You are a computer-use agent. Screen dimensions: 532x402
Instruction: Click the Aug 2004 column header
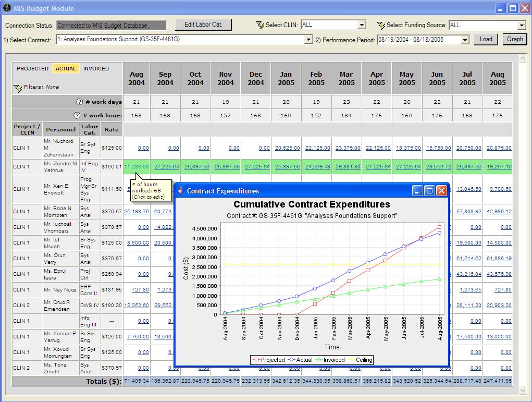(x=137, y=78)
